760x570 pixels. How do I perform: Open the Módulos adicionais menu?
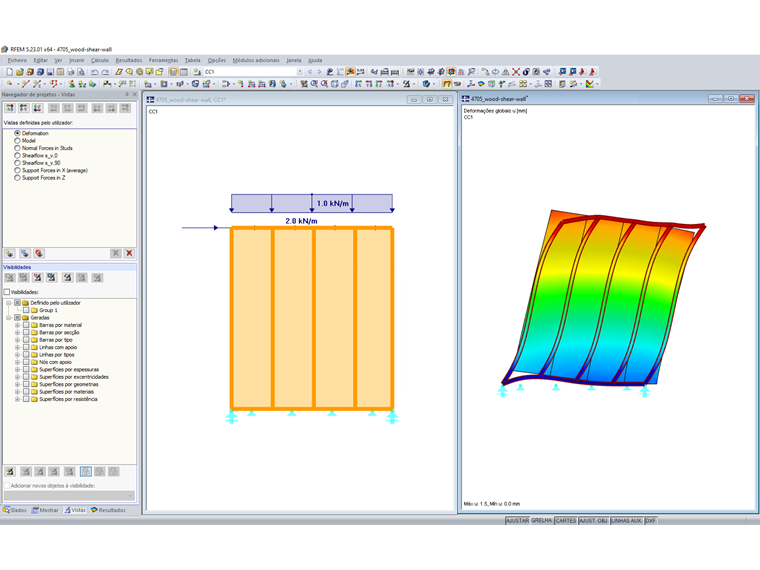coord(256,60)
